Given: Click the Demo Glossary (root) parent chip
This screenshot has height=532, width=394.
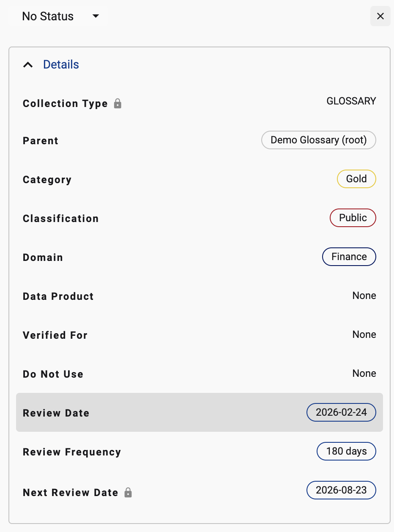Looking at the screenshot, I should (x=318, y=140).
